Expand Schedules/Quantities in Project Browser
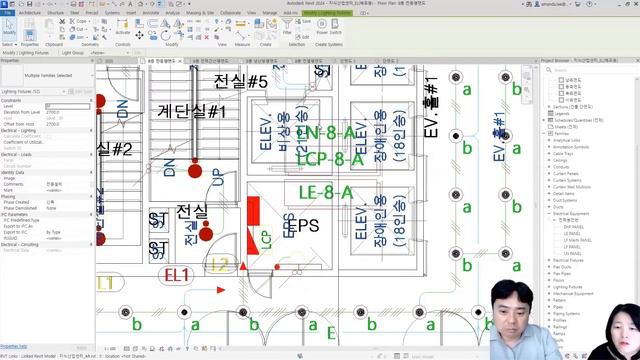Image resolution: width=640 pixels, height=360 pixels. 544,120
